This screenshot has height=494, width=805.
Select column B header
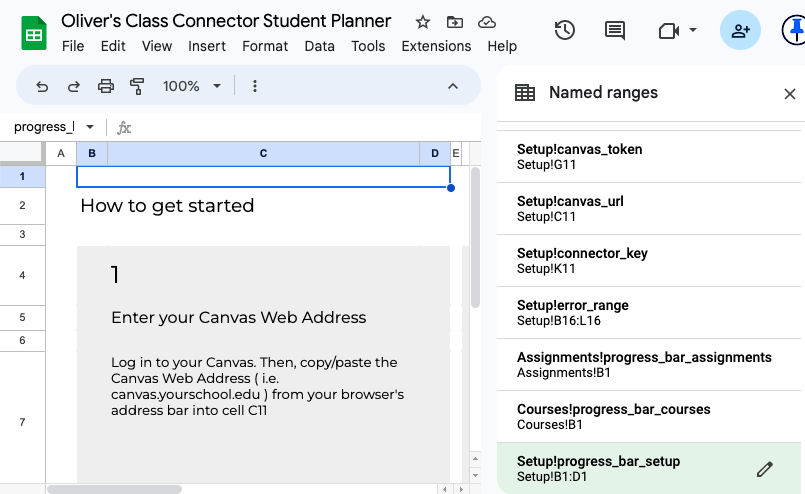pos(92,154)
